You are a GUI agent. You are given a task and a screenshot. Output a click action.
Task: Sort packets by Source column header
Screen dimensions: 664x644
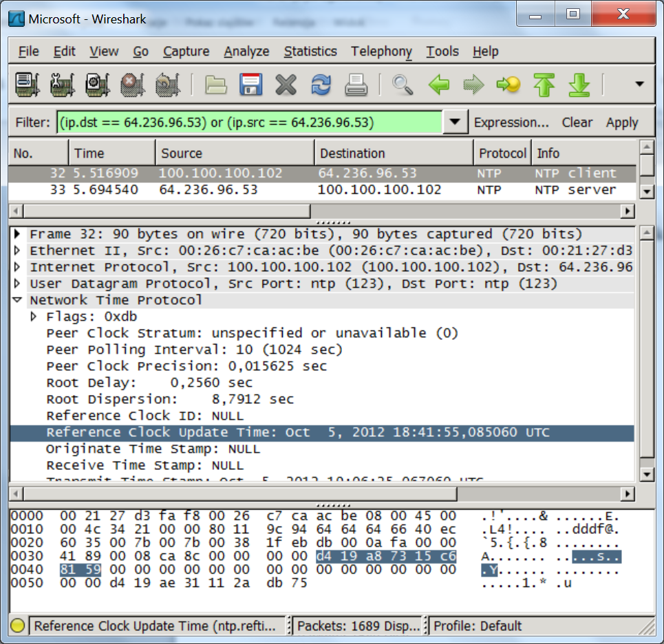[235, 153]
